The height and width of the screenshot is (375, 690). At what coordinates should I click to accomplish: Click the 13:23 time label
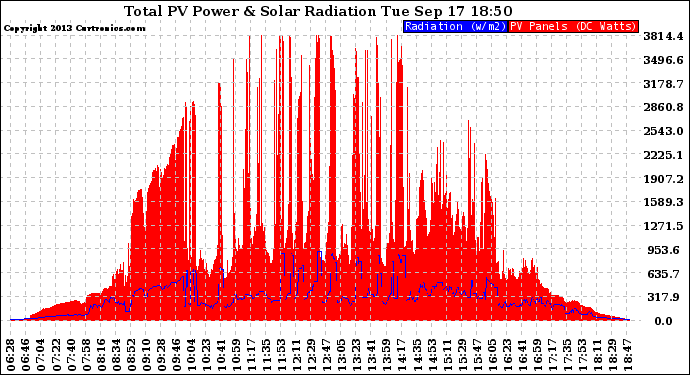[x=357, y=355]
